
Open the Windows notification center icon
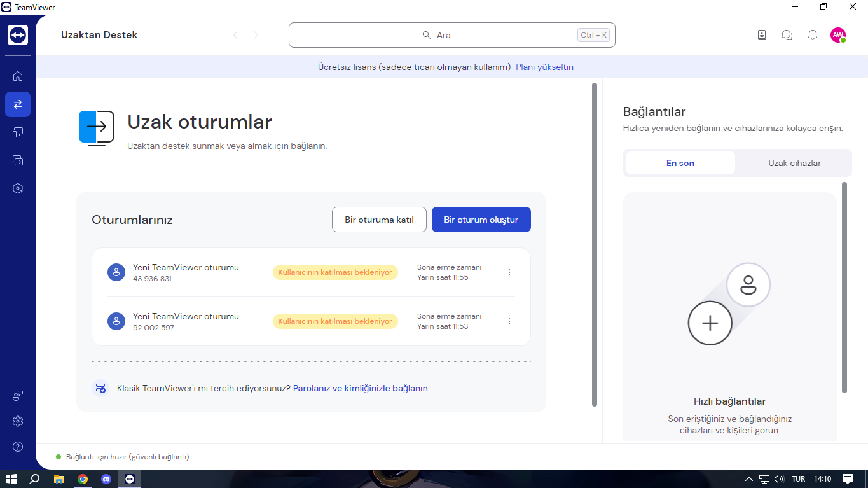[848, 479]
